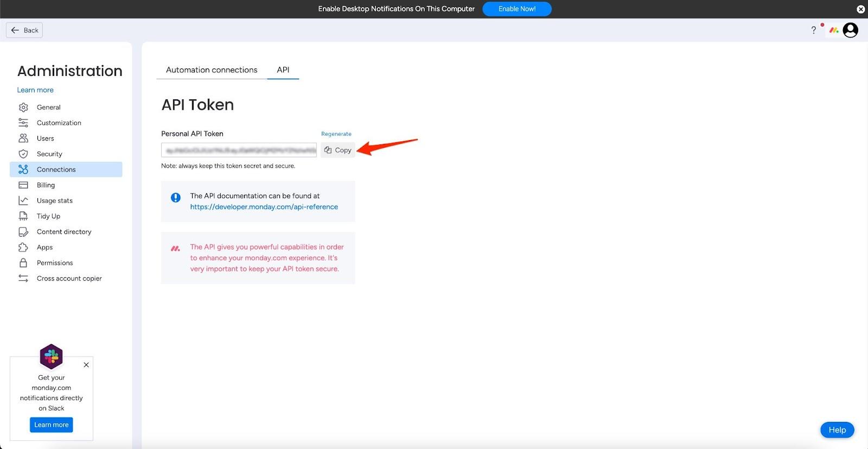This screenshot has width=868, height=449.
Task: View Usage stats
Action: click(66, 201)
